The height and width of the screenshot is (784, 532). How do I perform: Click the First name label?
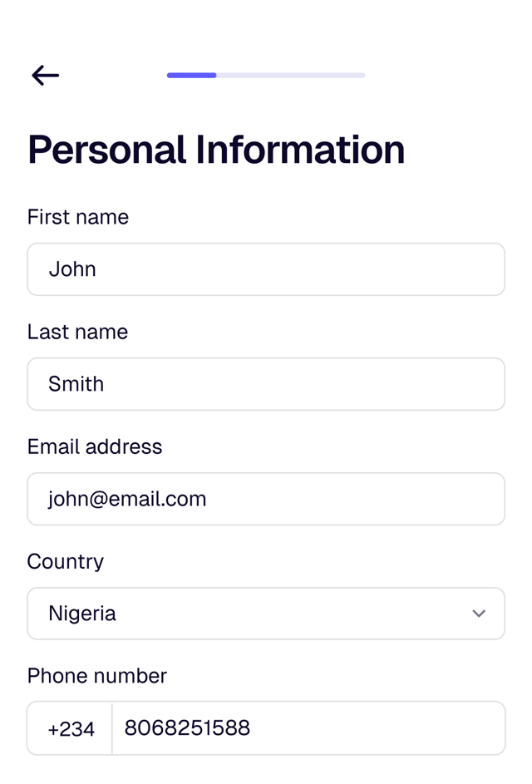[79, 217]
